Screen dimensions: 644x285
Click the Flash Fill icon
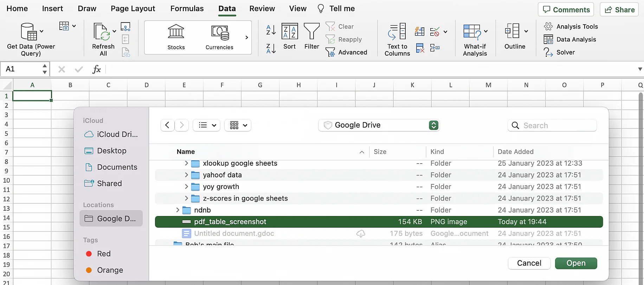[420, 32]
